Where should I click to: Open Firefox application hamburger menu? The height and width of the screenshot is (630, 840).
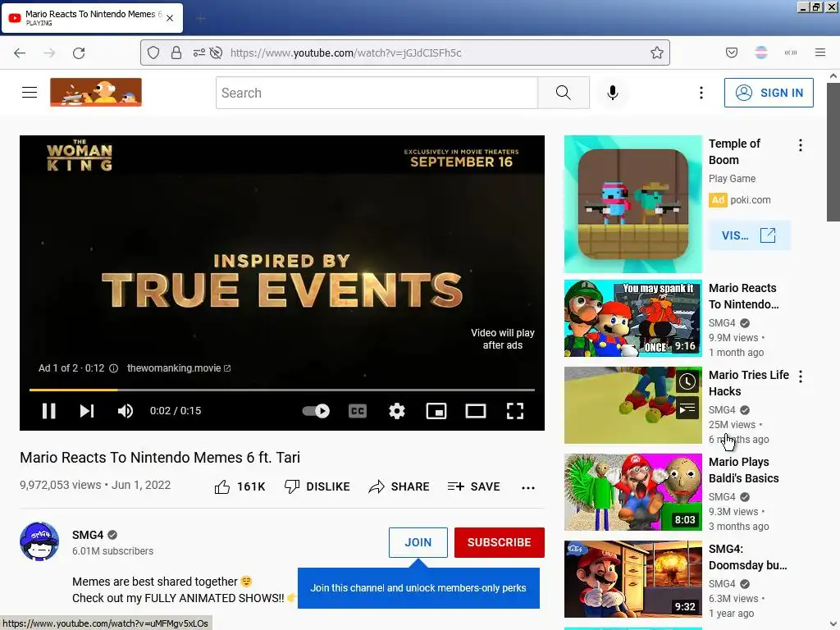click(820, 52)
